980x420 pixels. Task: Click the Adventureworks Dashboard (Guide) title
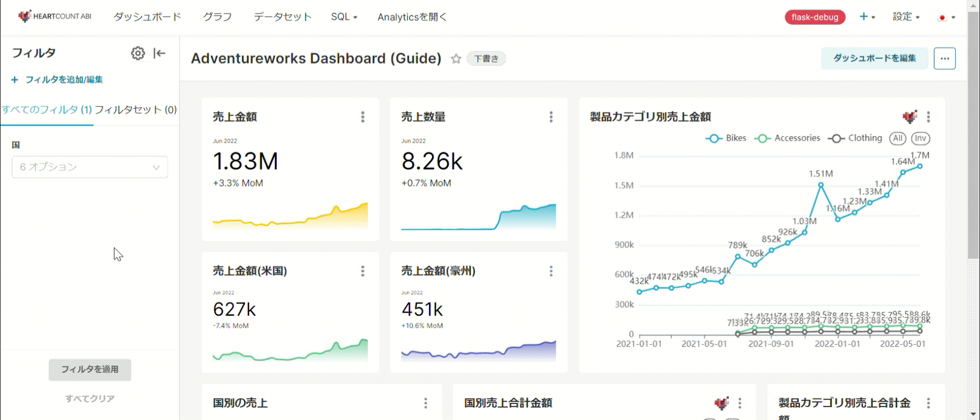(x=316, y=59)
